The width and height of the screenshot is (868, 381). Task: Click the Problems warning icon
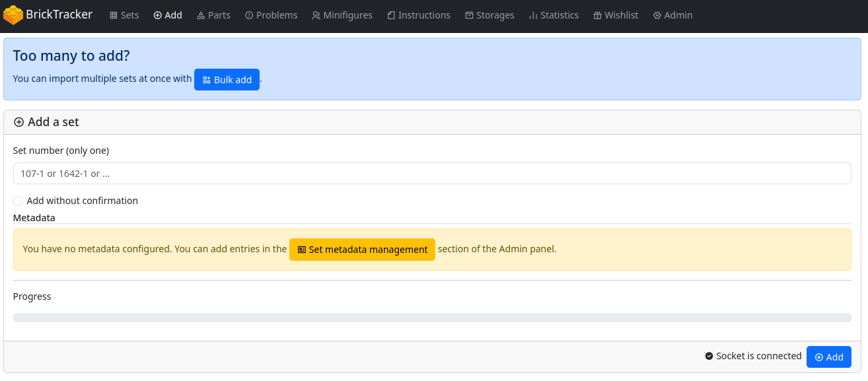pos(249,15)
